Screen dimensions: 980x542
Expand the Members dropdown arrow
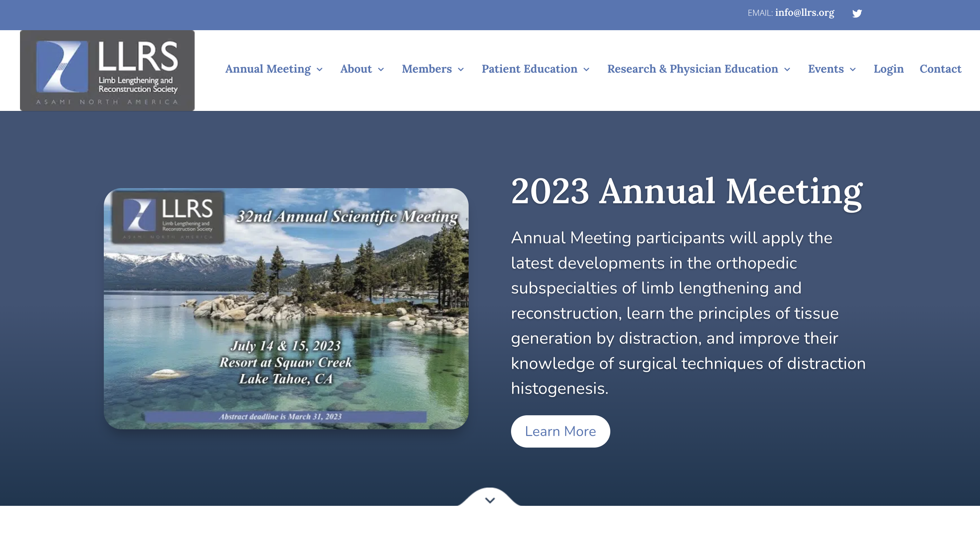pos(461,69)
